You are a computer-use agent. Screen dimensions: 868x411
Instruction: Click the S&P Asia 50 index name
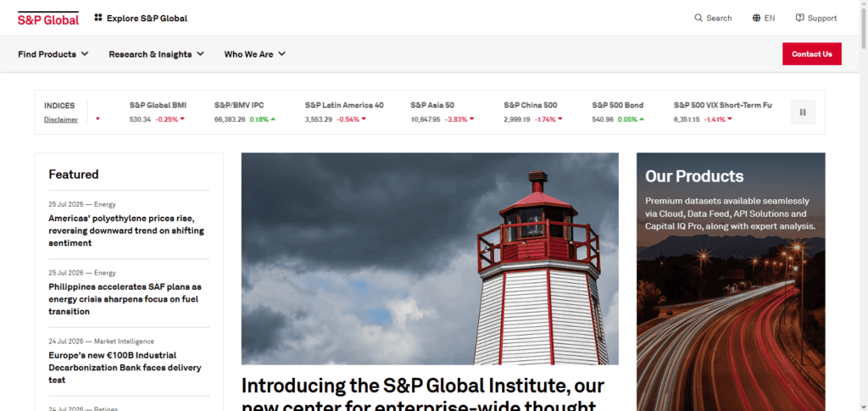coord(432,105)
